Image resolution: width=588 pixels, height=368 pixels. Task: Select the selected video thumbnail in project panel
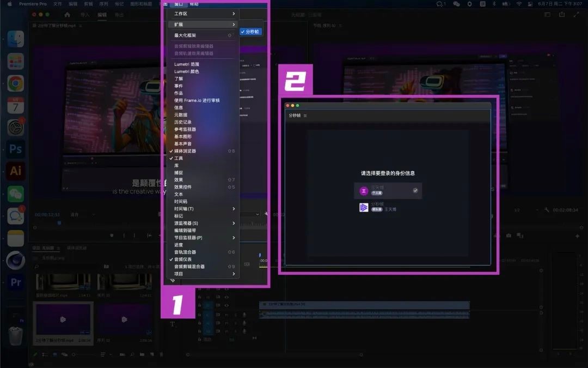click(63, 319)
